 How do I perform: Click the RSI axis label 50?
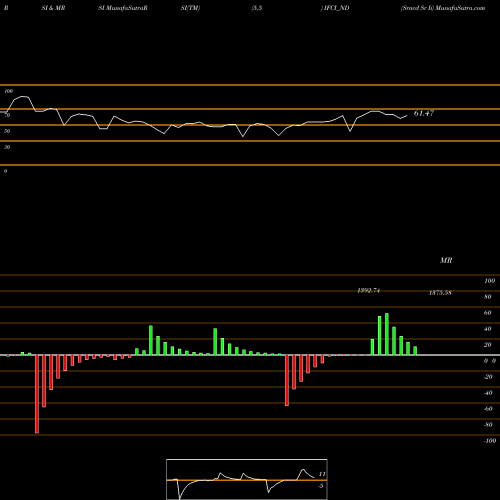tap(7, 131)
